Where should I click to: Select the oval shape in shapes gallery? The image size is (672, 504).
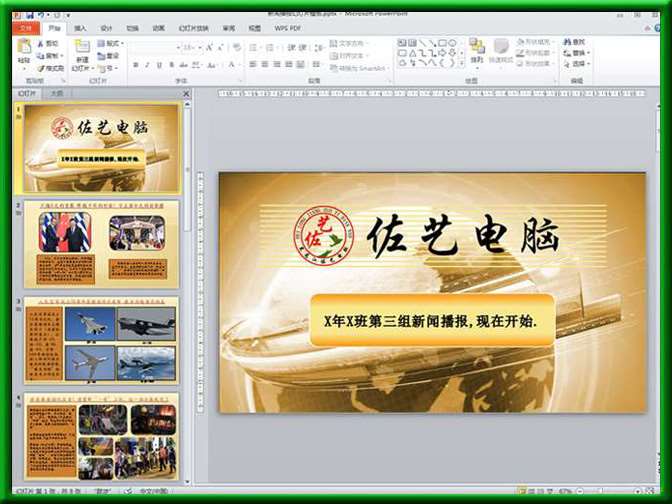click(453, 43)
